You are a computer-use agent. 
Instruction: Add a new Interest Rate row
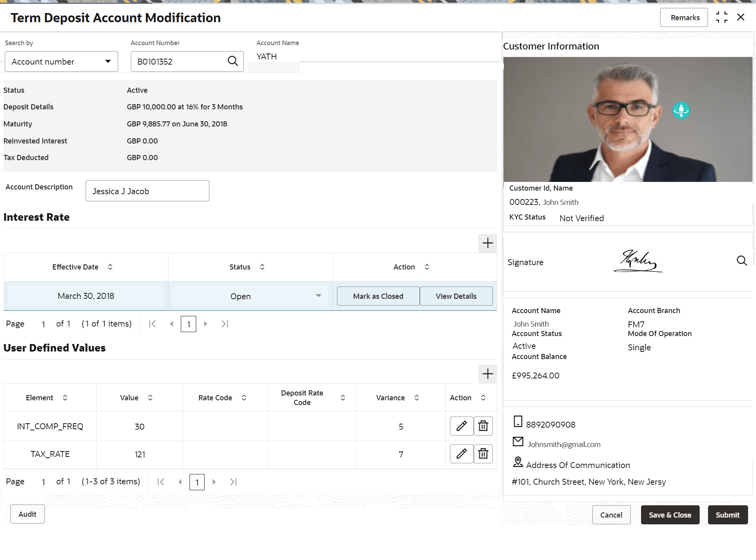487,243
